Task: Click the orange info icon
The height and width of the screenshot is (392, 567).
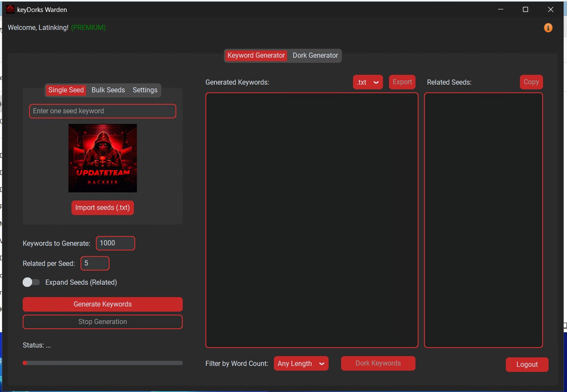Action: coord(548,28)
